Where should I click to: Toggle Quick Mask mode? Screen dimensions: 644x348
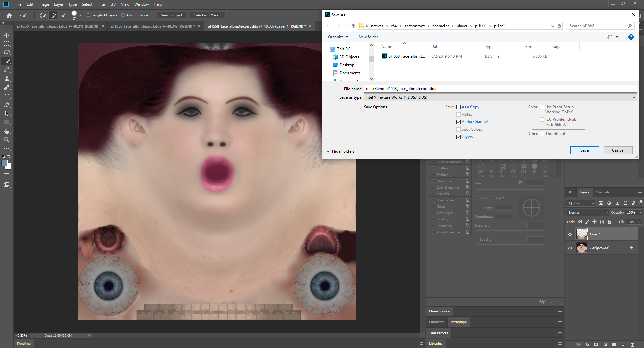pyautogui.click(x=7, y=176)
